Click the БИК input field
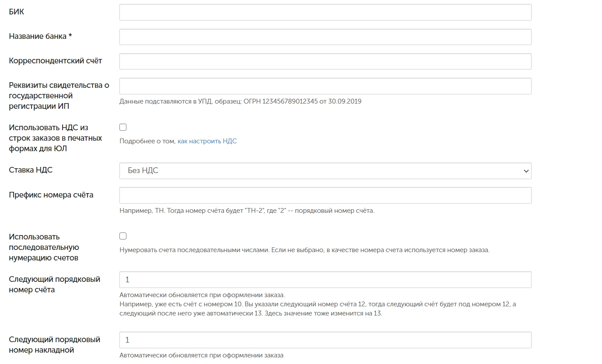Image resolution: width=602 pixels, height=364 pixels. coord(325,12)
